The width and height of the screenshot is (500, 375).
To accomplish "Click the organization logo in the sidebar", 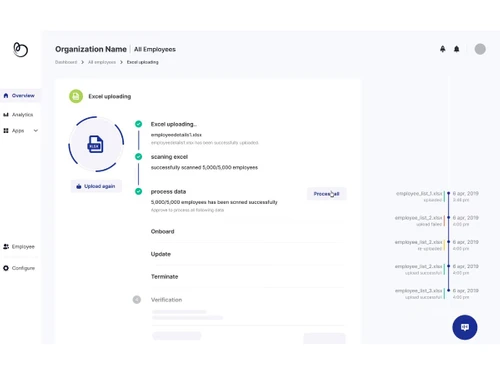I will tap(20, 50).
